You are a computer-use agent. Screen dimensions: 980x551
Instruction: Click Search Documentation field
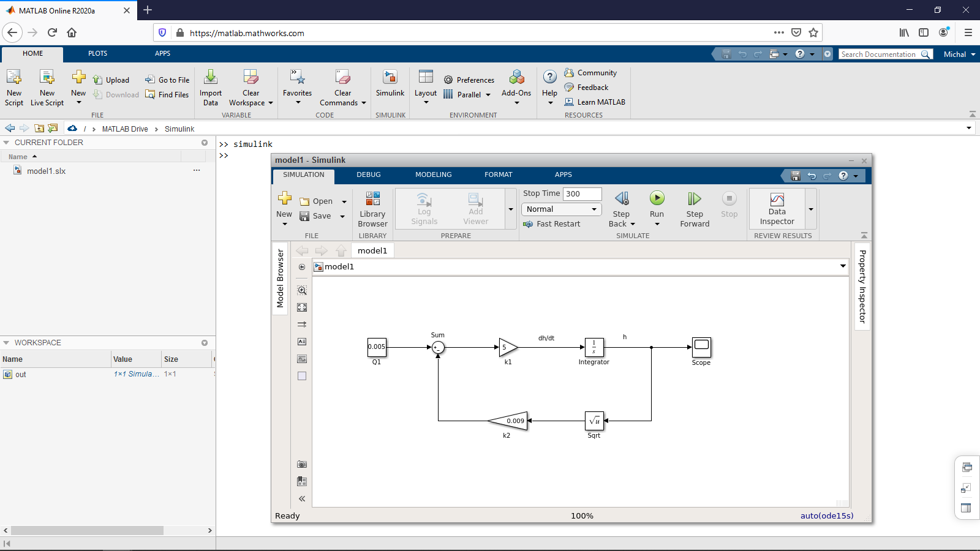tap(885, 54)
